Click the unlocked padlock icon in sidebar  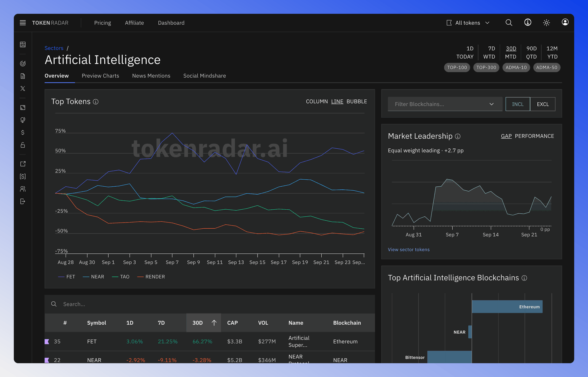pyautogui.click(x=23, y=145)
